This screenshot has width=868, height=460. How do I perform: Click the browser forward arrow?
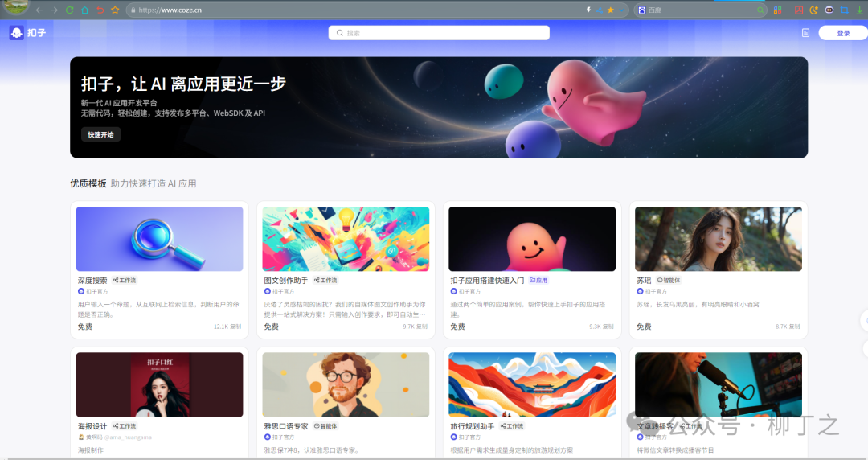(55, 10)
